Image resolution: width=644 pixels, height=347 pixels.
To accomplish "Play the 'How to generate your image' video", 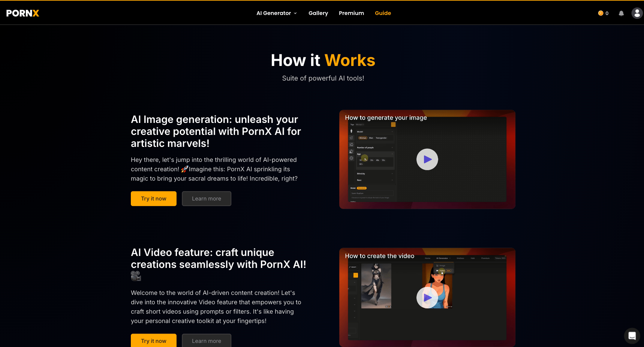I will (x=427, y=159).
